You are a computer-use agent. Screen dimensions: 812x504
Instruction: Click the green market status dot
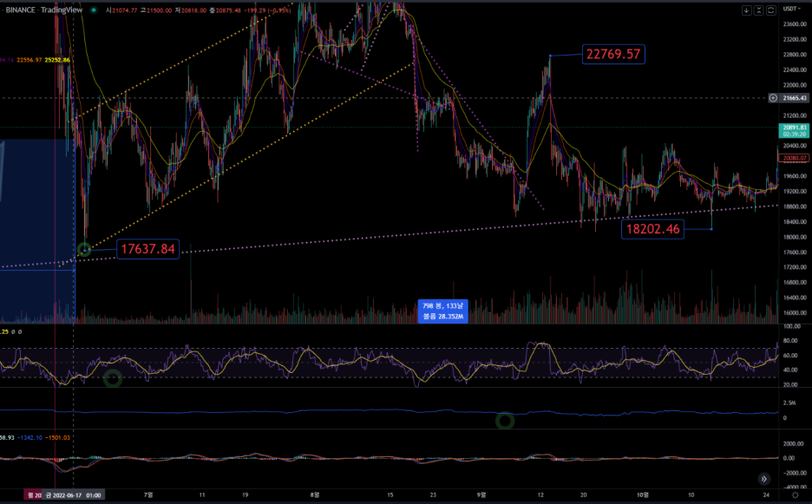[x=94, y=10]
